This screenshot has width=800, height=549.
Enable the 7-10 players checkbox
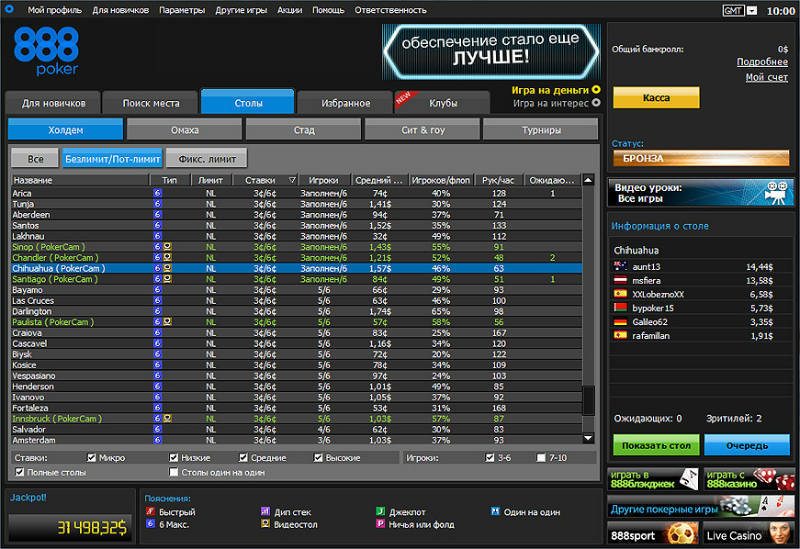tap(541, 458)
